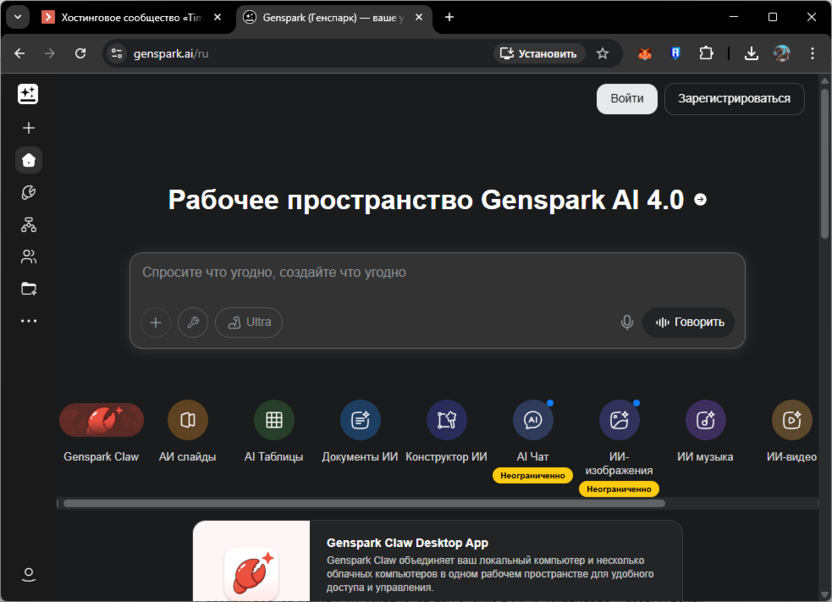Open the Home icon in sidebar
The width and height of the screenshot is (832, 602).
click(x=29, y=160)
